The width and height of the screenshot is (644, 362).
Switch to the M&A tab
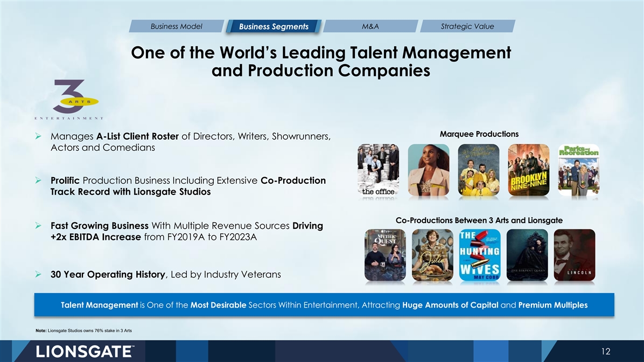[x=371, y=26]
